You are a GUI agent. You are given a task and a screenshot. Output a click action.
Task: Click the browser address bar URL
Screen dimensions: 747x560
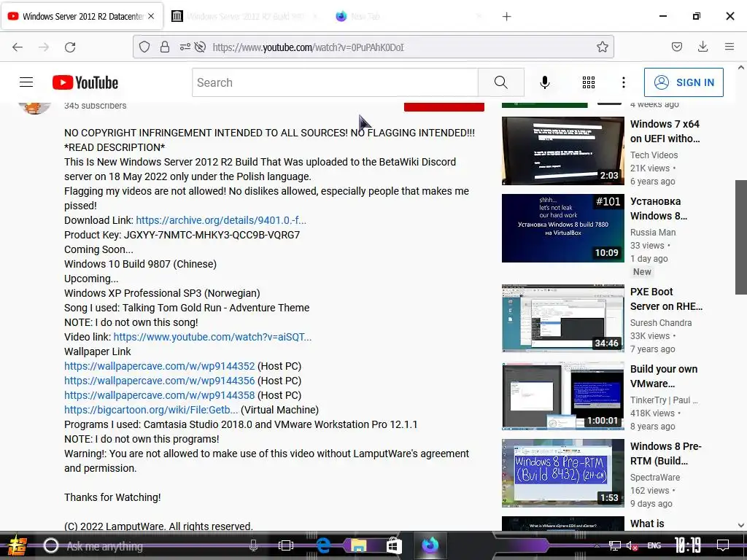point(309,47)
